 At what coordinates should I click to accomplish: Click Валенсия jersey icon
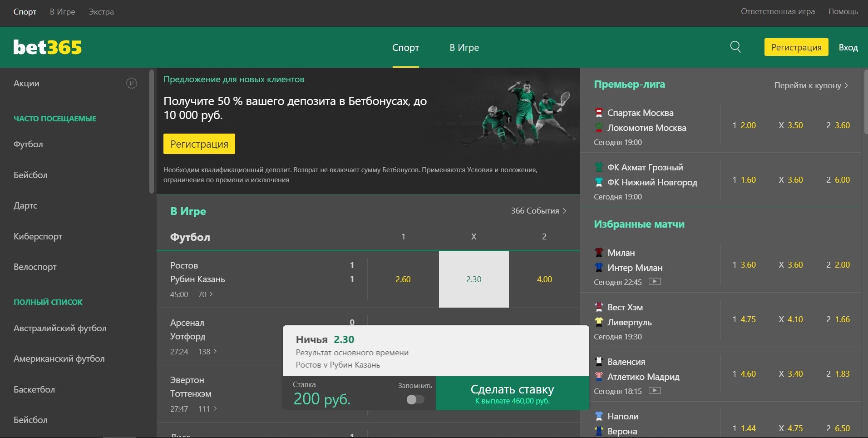click(x=599, y=362)
